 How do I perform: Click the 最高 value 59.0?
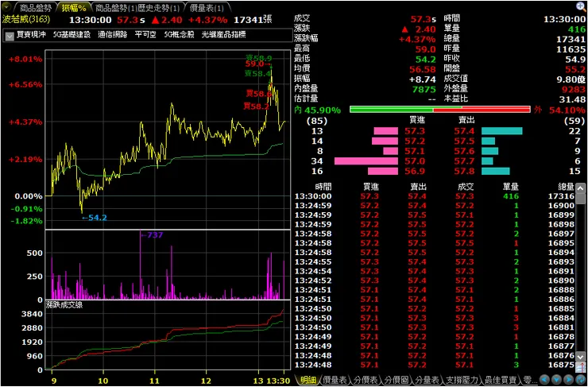tap(426, 49)
